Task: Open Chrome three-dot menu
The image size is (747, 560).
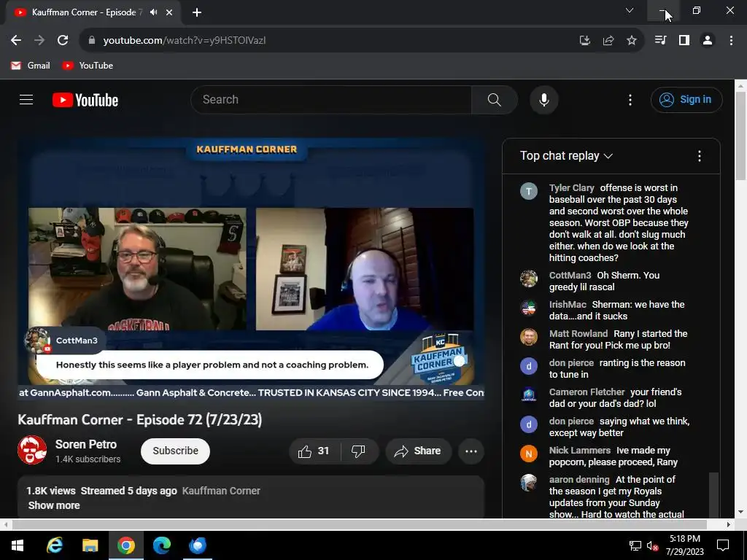Action: [731, 41]
